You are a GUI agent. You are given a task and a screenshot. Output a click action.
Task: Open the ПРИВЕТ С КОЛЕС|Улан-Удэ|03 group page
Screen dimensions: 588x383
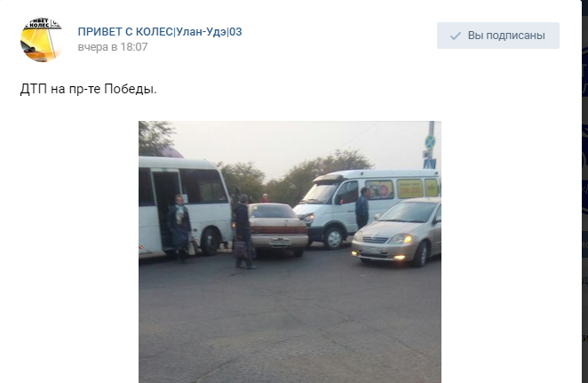tap(160, 32)
